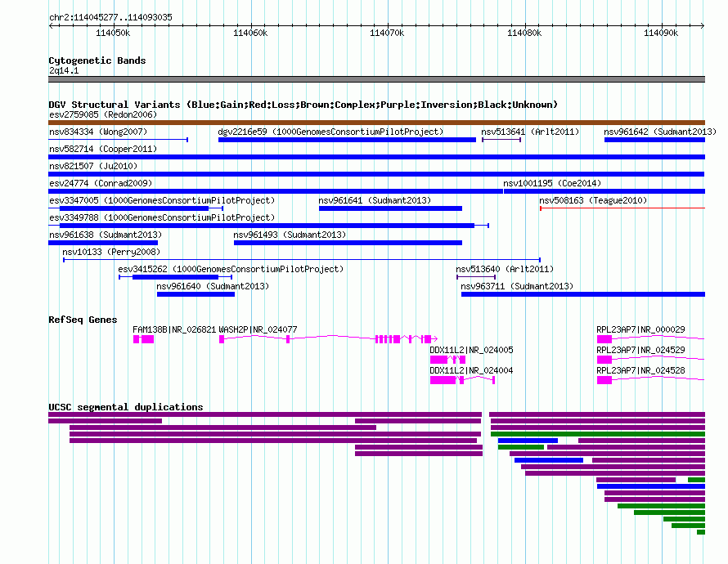Click the gray 2q14.1 cytoband bar
The image size is (728, 564).
[x=376, y=79]
